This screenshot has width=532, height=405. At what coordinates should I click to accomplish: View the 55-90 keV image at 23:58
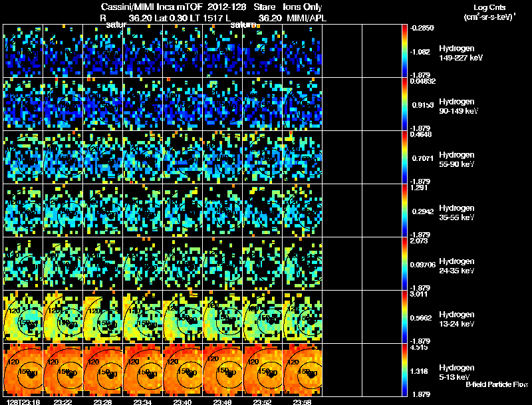pyautogui.click(x=303, y=157)
